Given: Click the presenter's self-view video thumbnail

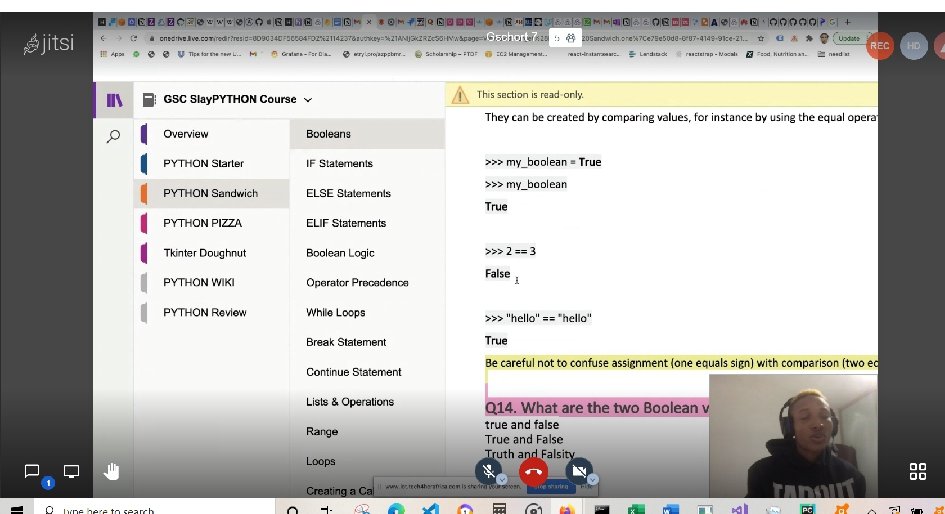Looking at the screenshot, I should (793, 436).
